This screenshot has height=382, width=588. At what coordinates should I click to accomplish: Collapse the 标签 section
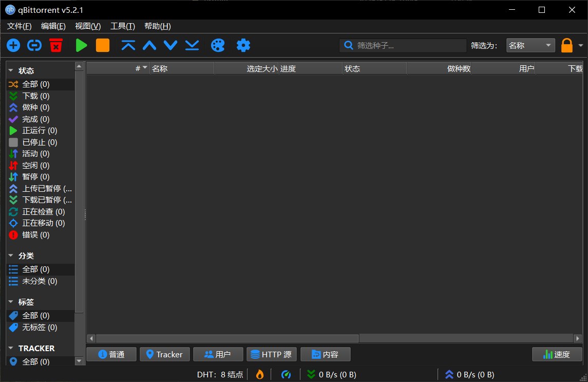pyautogui.click(x=11, y=302)
